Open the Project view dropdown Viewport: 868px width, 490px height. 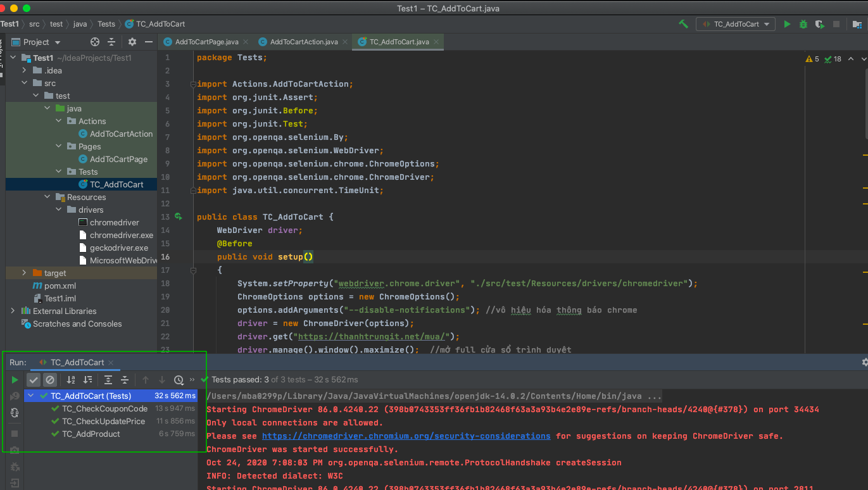pyautogui.click(x=37, y=42)
